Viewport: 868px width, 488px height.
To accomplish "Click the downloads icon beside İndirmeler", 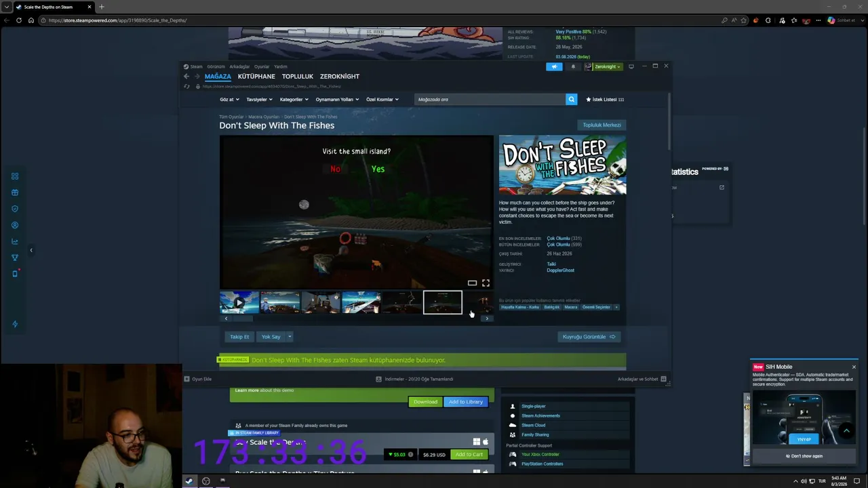I will [x=378, y=379].
